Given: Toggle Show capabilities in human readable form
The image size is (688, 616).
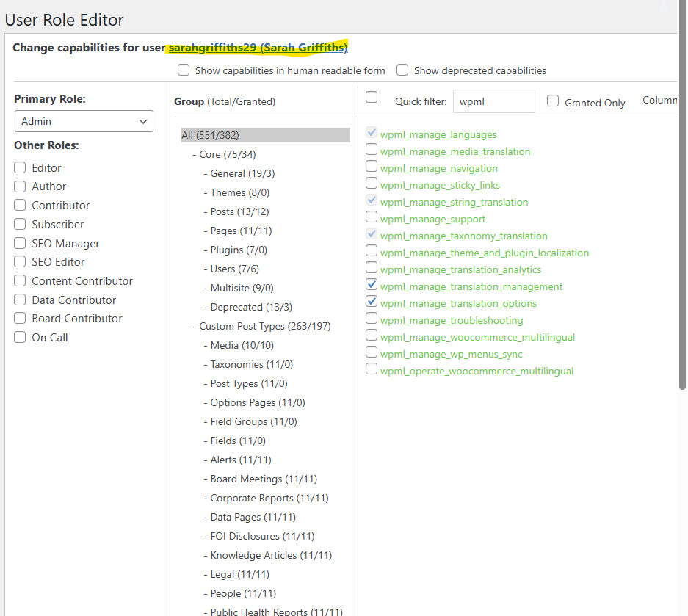Looking at the screenshot, I should [184, 70].
